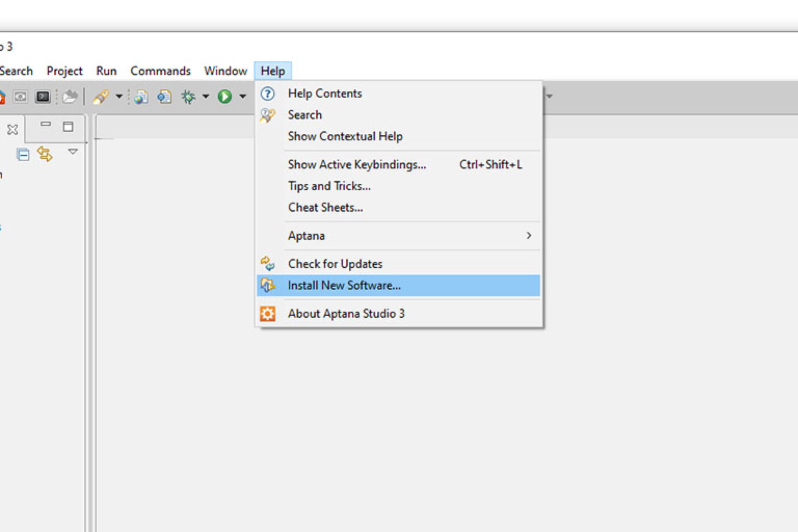This screenshot has width=798, height=532.
Task: Click the Help Contents question mark icon
Action: click(268, 94)
